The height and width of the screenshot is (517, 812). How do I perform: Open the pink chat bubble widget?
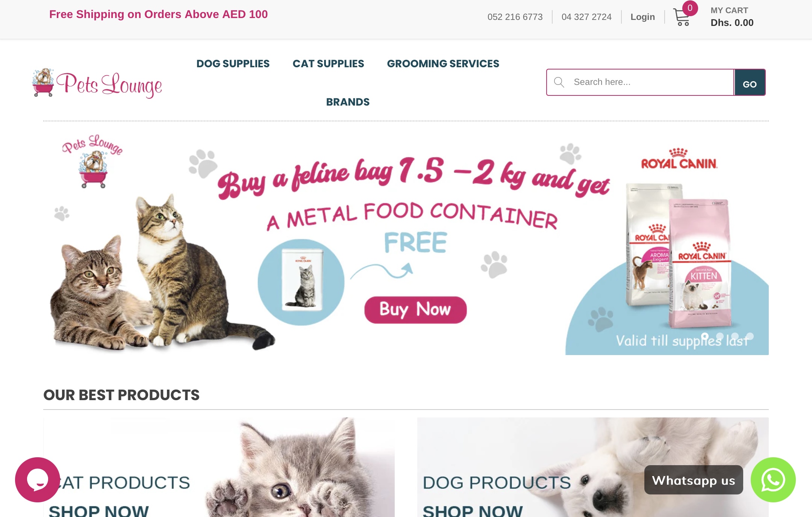pyautogui.click(x=38, y=479)
